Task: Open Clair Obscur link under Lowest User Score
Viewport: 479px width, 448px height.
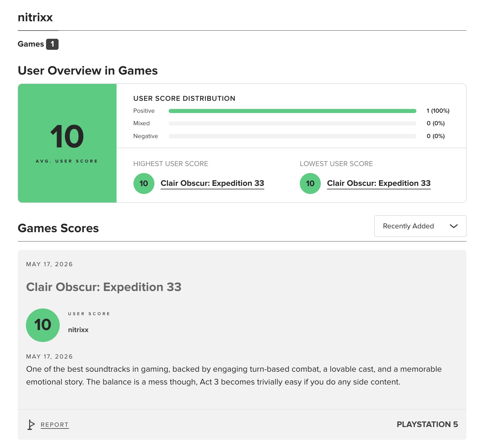Action: (379, 183)
